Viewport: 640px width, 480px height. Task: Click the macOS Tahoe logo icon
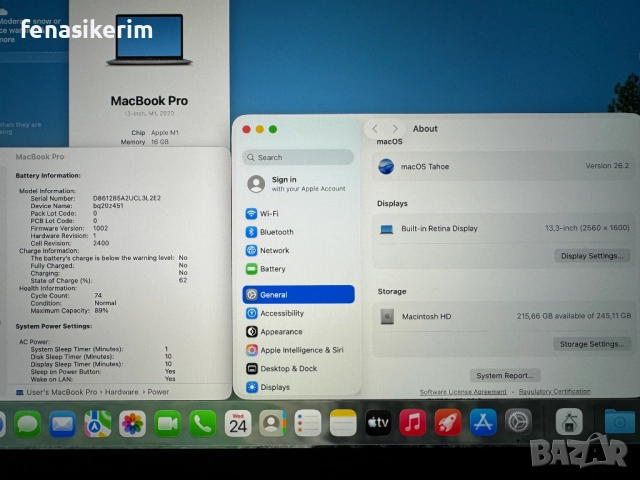pos(386,167)
